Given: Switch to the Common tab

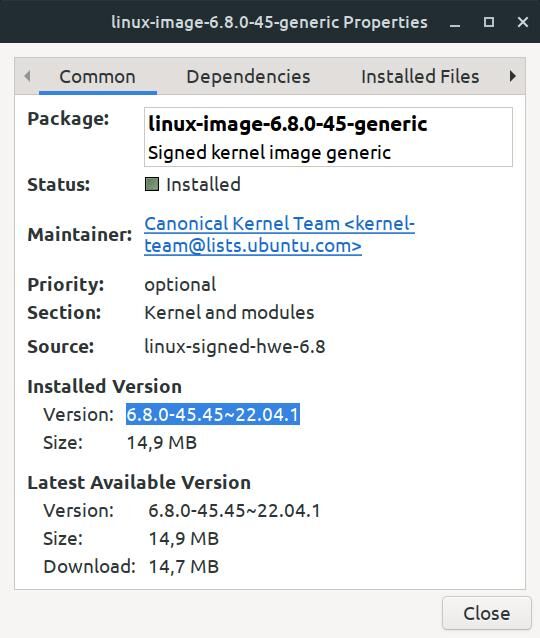Looking at the screenshot, I should click(x=98, y=76).
